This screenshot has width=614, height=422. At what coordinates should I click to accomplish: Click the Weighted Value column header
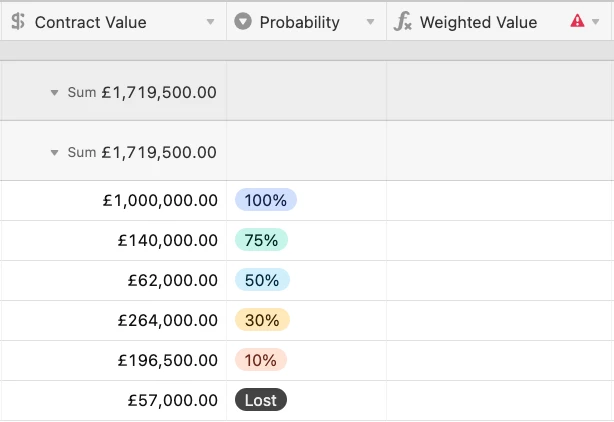478,22
